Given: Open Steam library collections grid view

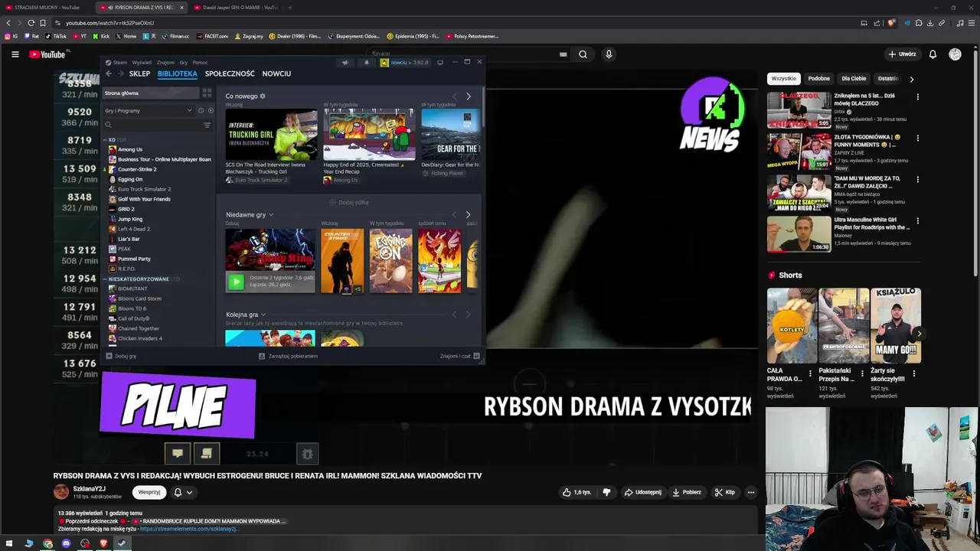Looking at the screenshot, I should pos(207,93).
